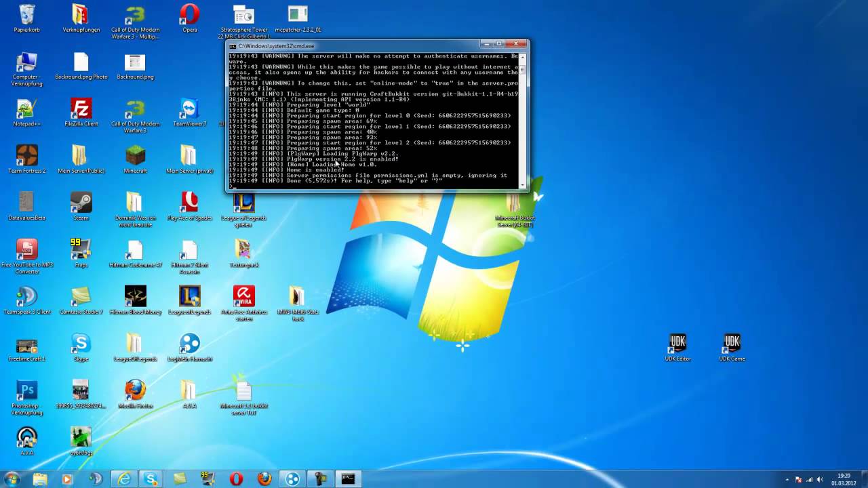The height and width of the screenshot is (488, 868).
Task: Open the volume control tray icon
Action: click(x=820, y=479)
